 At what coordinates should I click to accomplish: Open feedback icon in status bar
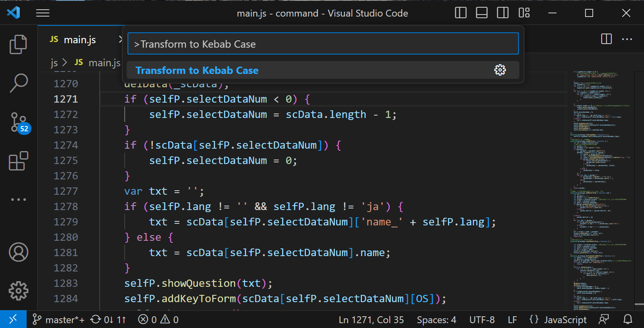click(x=604, y=320)
